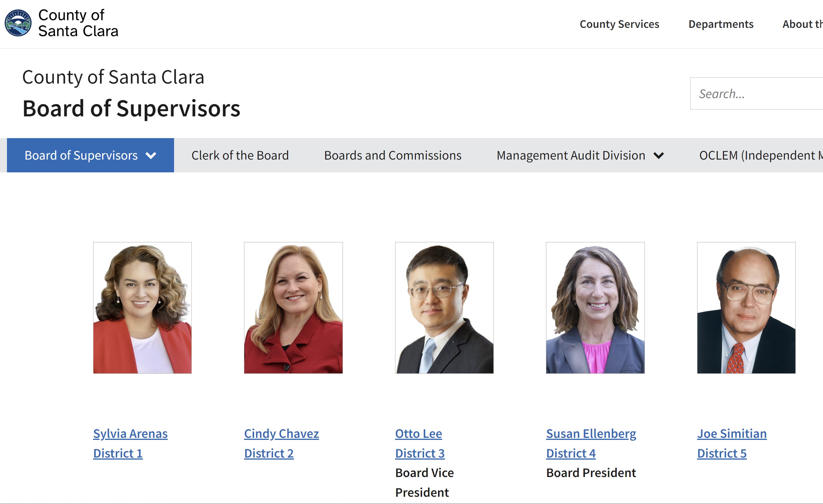Expand the Management Audit Division dropdown chevron
This screenshot has width=823, height=504.
[x=658, y=155]
